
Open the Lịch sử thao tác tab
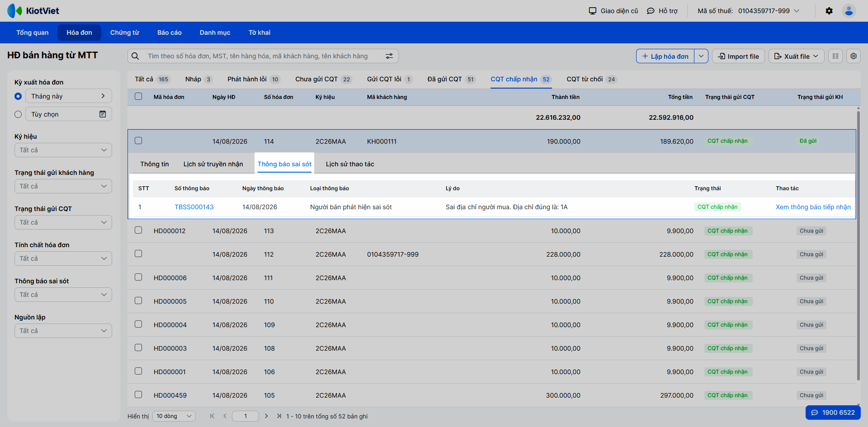click(x=350, y=164)
